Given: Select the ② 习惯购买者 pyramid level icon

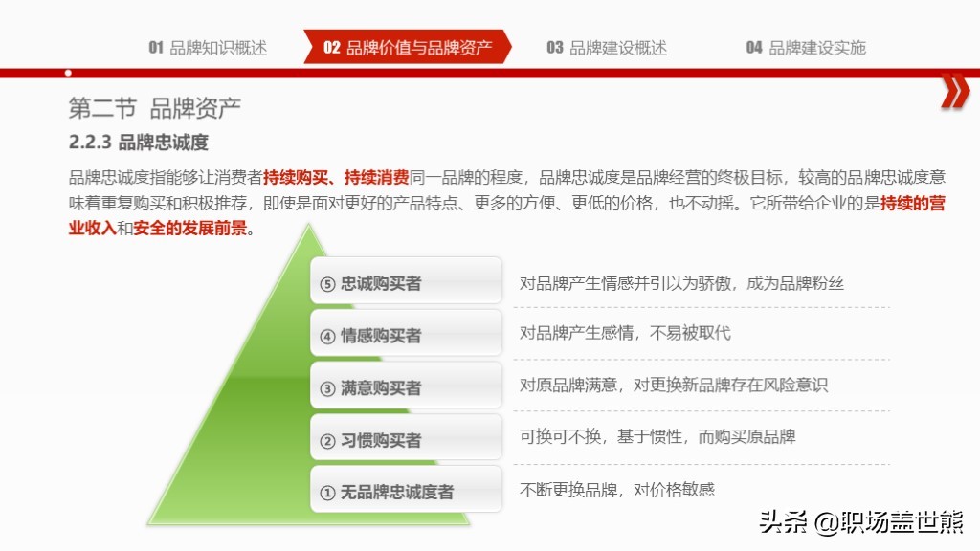Looking at the screenshot, I should tap(406, 436).
